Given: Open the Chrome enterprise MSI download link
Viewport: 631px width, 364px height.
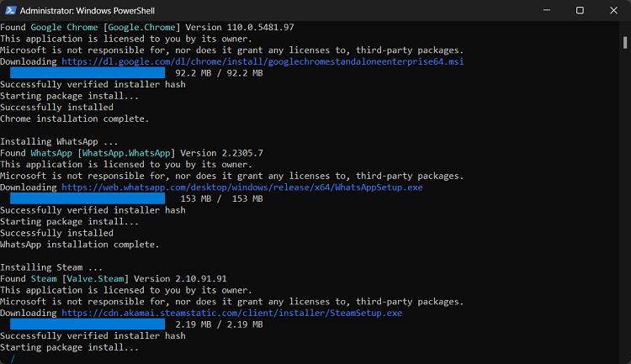Looking at the screenshot, I should (x=262, y=61).
